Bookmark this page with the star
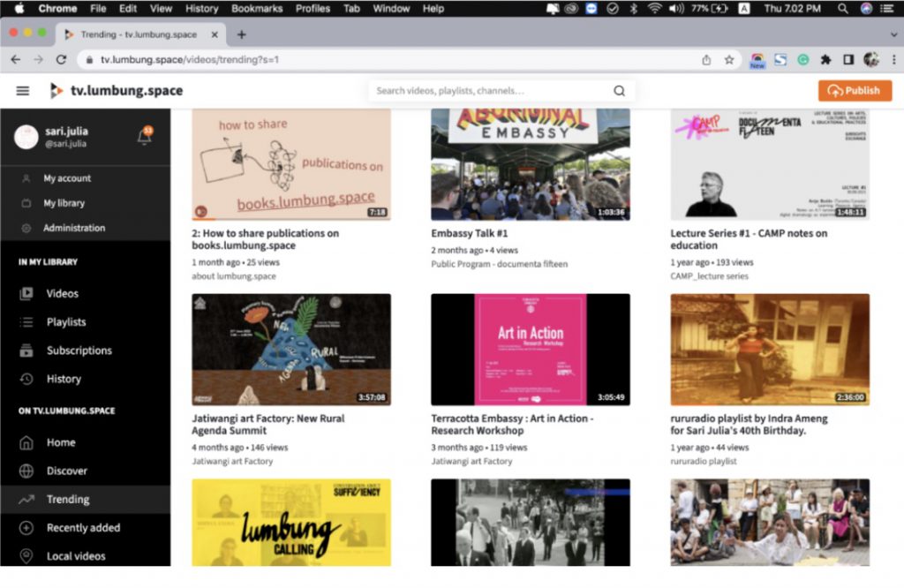Image resolution: width=904 pixels, height=588 pixels. 729,59
